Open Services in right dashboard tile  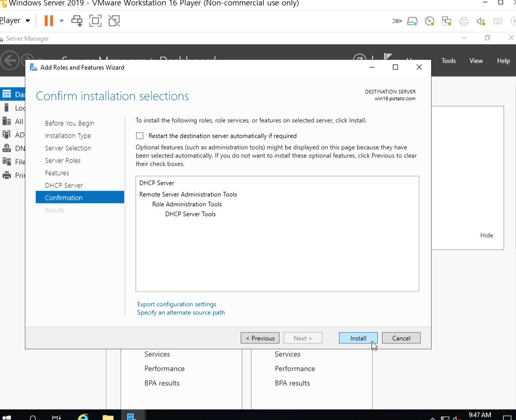point(287,354)
